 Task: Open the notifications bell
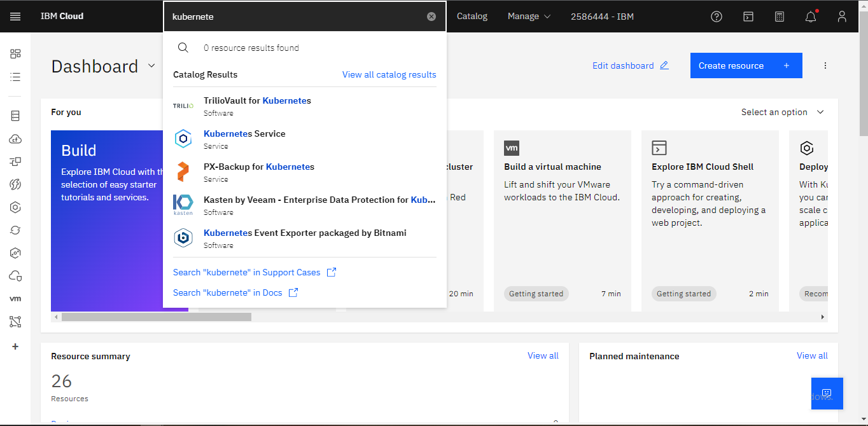coord(811,17)
